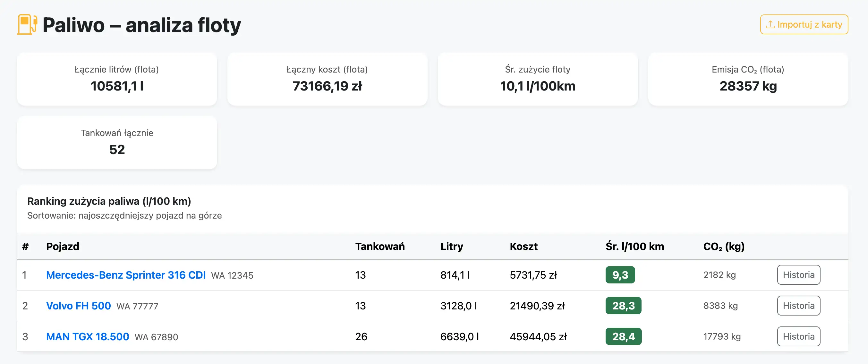Open Historia for the Volvo FH 500 row
Viewport: 868px width, 364px height.
799,306
